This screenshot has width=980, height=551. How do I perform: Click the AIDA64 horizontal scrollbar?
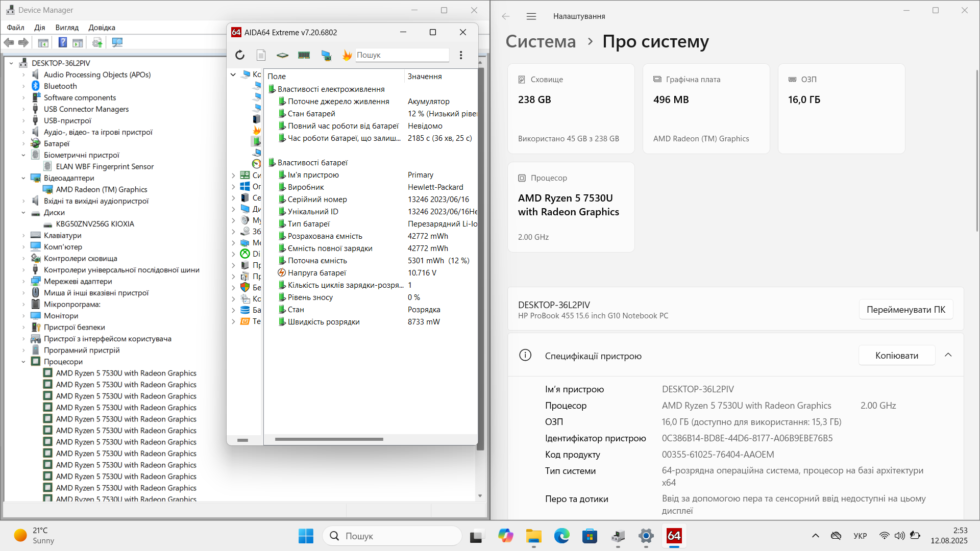329,439
